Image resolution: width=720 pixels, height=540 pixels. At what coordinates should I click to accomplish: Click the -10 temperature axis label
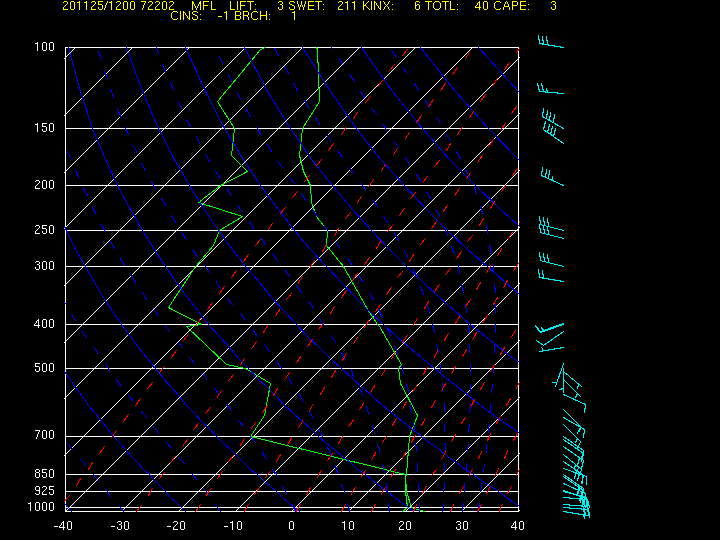234,526
